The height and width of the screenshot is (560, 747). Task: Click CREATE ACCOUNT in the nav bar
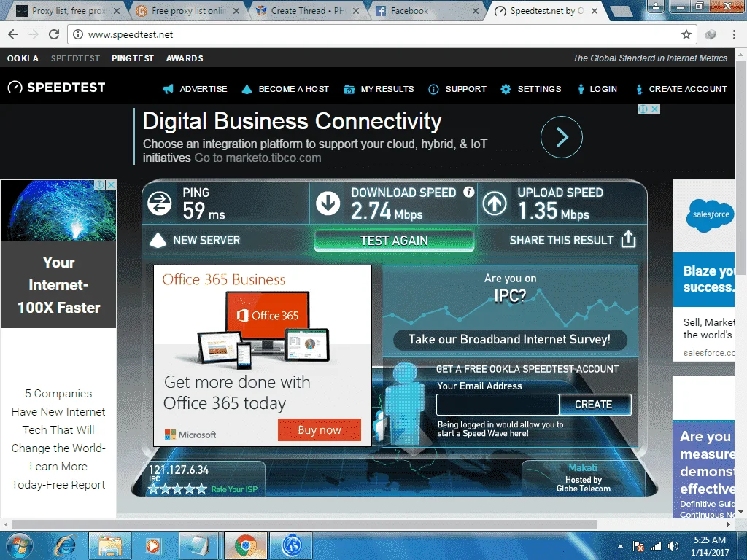coord(681,89)
